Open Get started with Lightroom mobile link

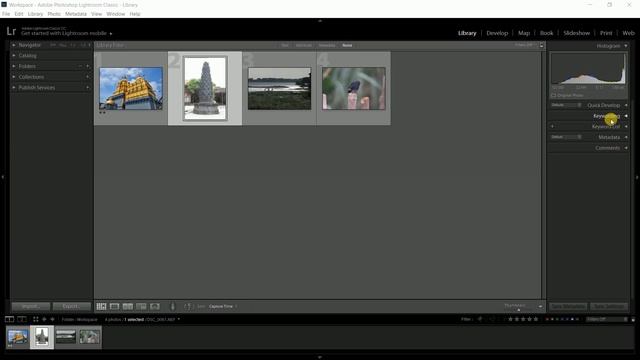(64, 33)
